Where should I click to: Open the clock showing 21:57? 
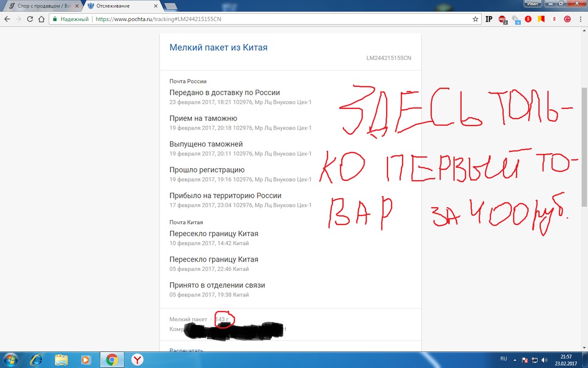point(566,360)
